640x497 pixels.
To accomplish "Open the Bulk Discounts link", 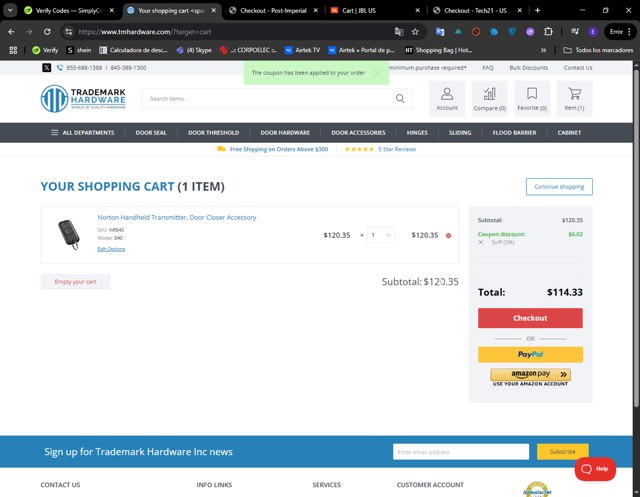I will [529, 68].
